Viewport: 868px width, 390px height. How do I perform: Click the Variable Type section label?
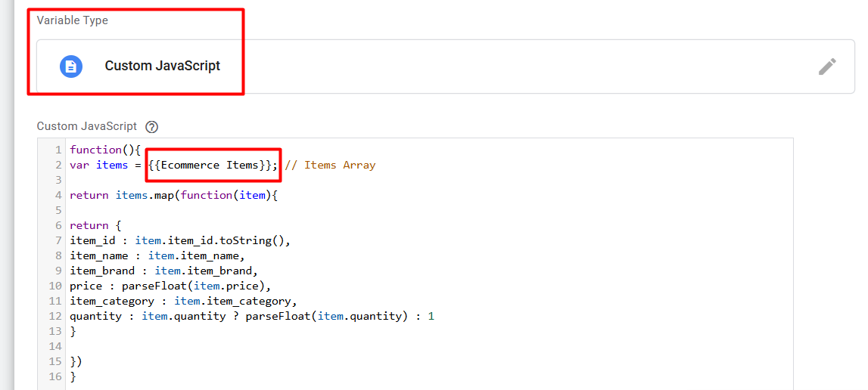pos(73,20)
